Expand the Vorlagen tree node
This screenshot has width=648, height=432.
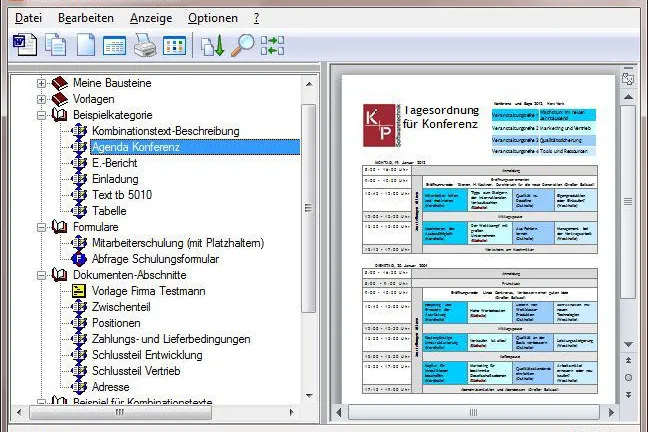coord(41,99)
